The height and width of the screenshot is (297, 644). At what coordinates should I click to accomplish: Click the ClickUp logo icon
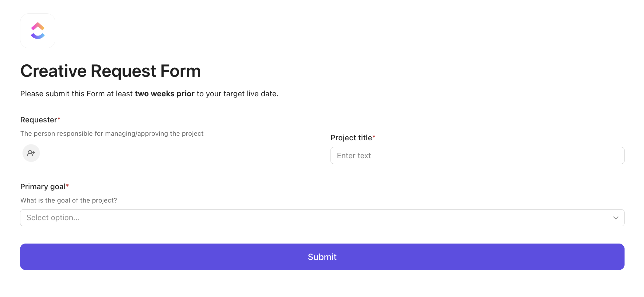click(x=38, y=31)
